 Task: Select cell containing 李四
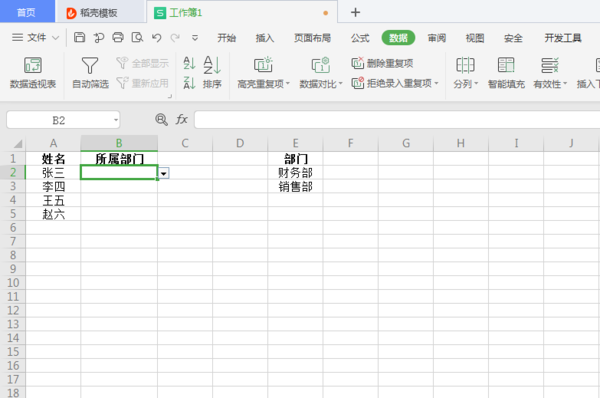point(53,186)
